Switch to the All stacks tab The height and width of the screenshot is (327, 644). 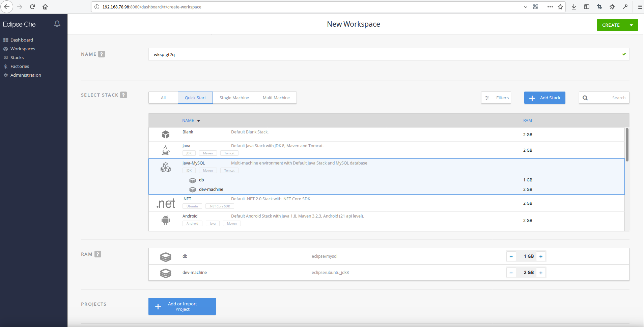(163, 98)
